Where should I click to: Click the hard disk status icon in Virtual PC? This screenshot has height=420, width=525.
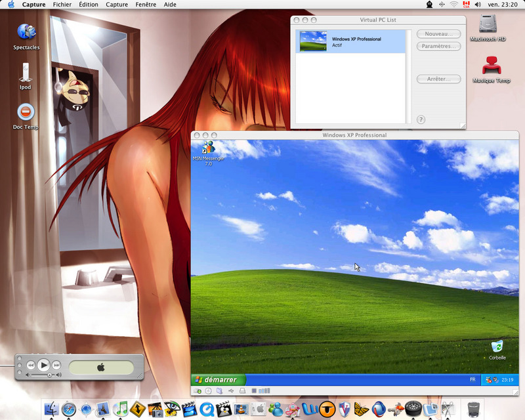coord(198,391)
